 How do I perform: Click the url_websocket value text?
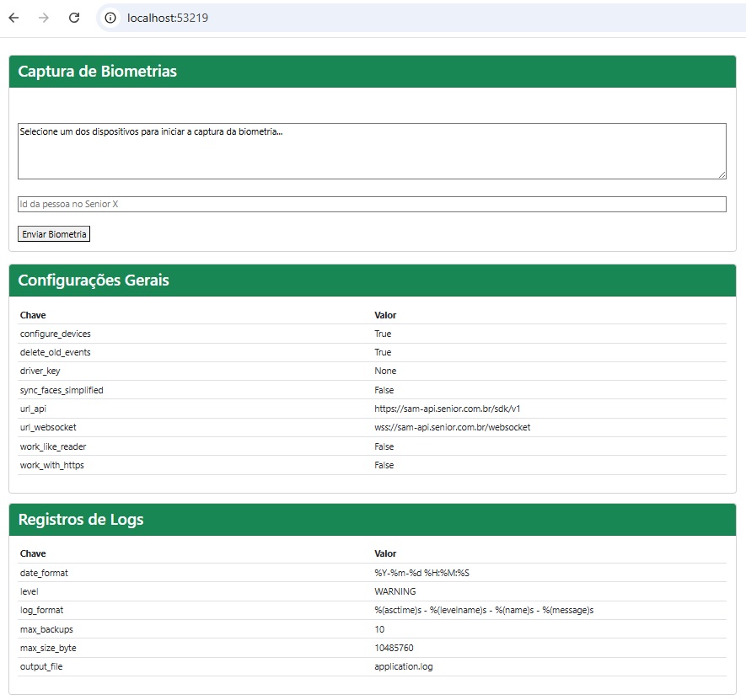453,427
